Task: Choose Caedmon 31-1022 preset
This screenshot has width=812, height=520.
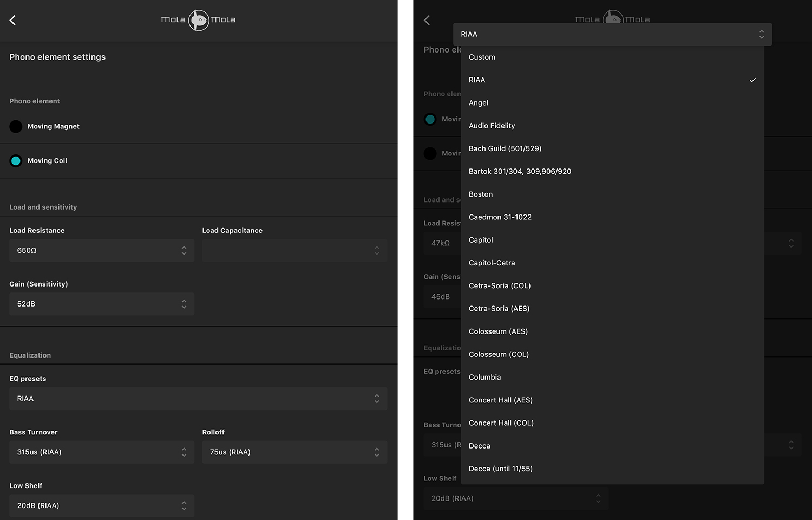Action: point(612,217)
